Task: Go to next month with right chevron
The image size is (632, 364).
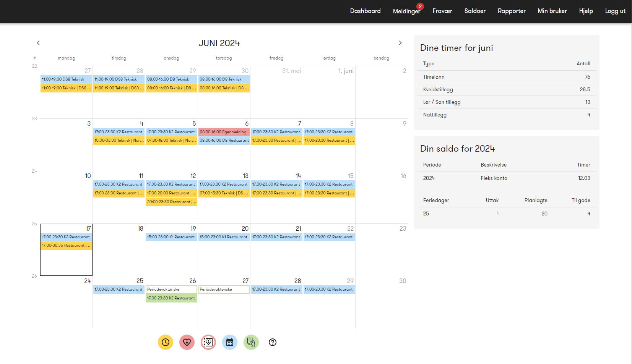Action: pos(400,43)
